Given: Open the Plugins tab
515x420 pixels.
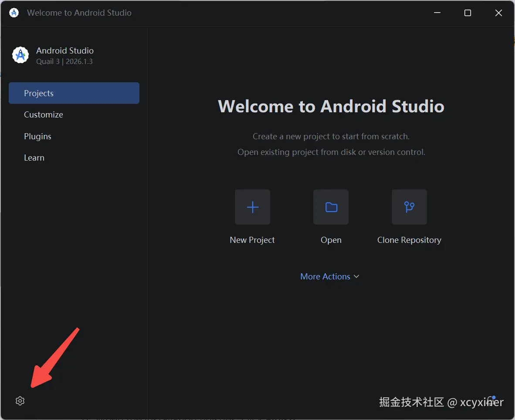Looking at the screenshot, I should click(x=74, y=136).
